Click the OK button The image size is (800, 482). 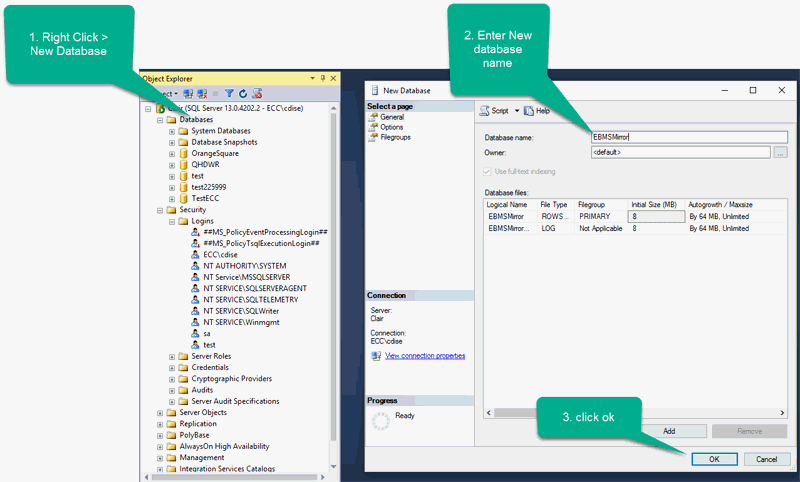click(x=713, y=458)
